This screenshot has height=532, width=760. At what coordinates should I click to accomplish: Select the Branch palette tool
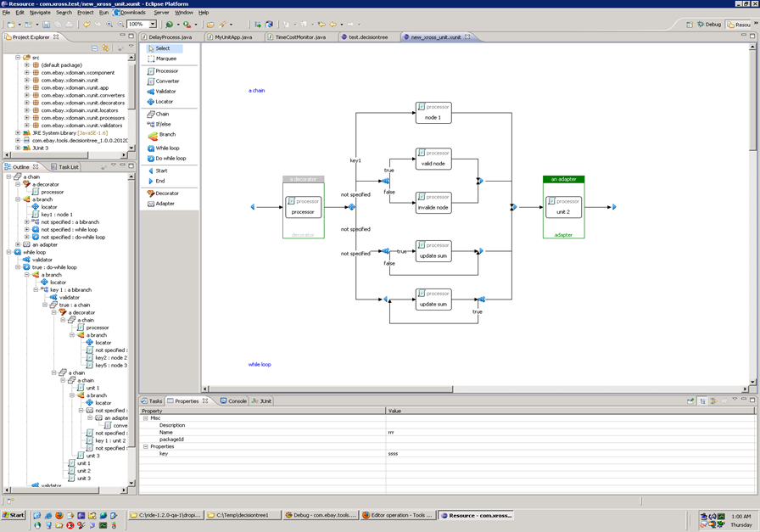pos(166,135)
